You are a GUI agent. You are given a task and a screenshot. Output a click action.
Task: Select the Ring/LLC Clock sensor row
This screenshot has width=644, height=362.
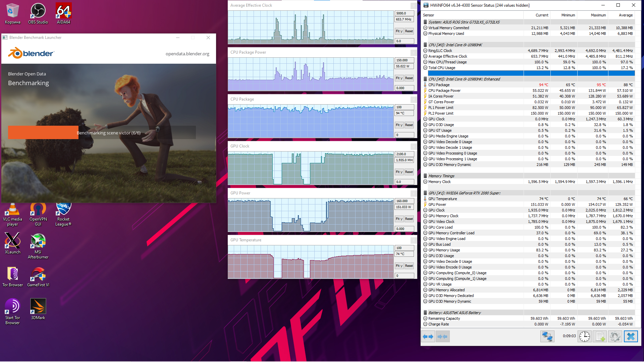(528, 51)
